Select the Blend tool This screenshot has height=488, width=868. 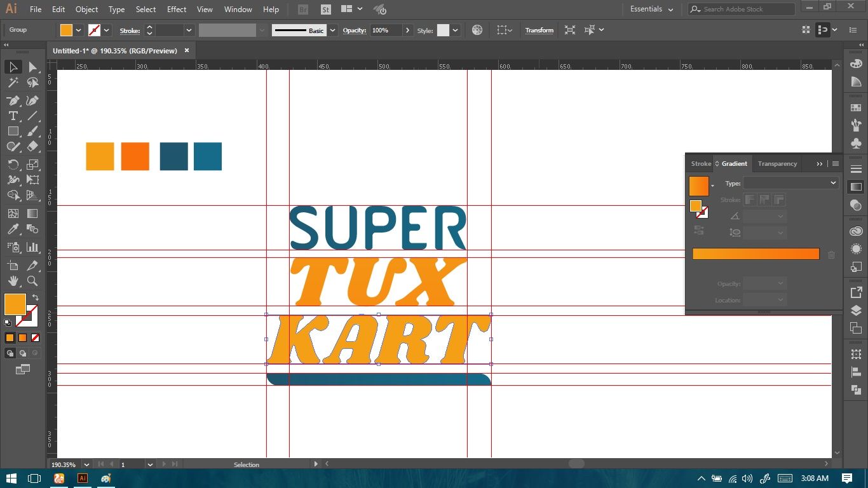[x=32, y=229]
